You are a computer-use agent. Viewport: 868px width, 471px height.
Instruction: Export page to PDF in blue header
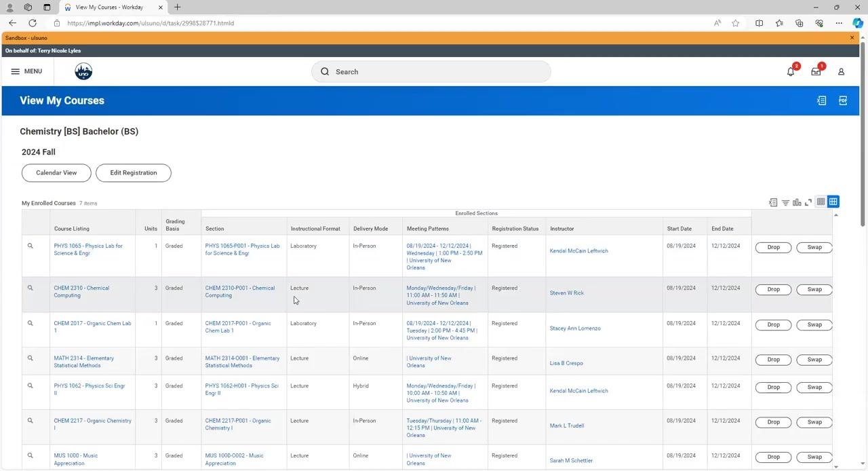pyautogui.click(x=843, y=100)
